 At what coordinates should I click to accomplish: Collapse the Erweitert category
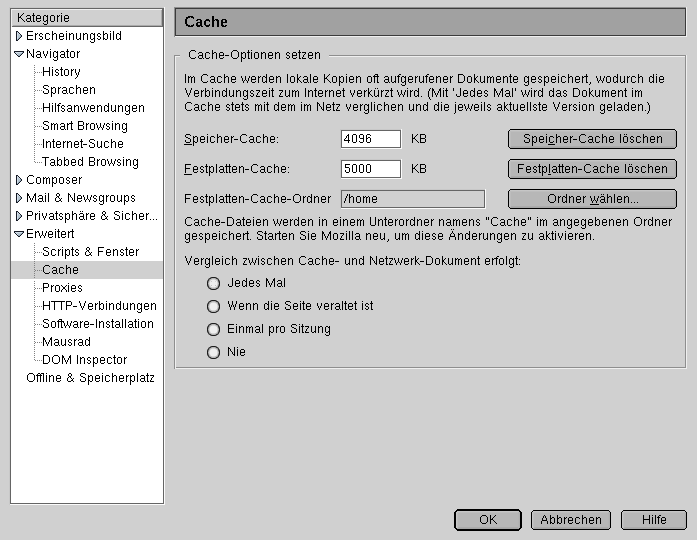coord(19,234)
